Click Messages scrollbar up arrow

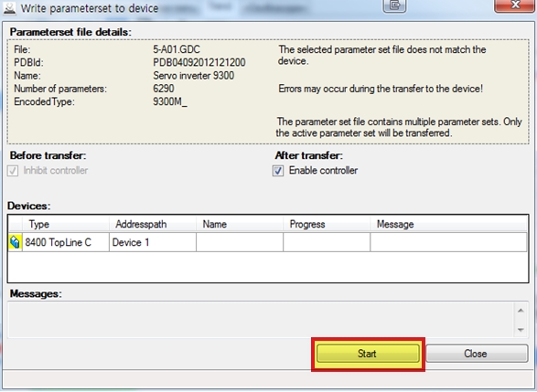pyautogui.click(x=521, y=311)
